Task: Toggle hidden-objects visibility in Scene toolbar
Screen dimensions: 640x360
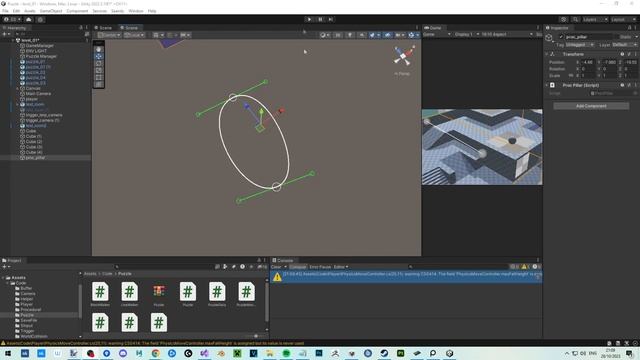Action: coord(387,35)
